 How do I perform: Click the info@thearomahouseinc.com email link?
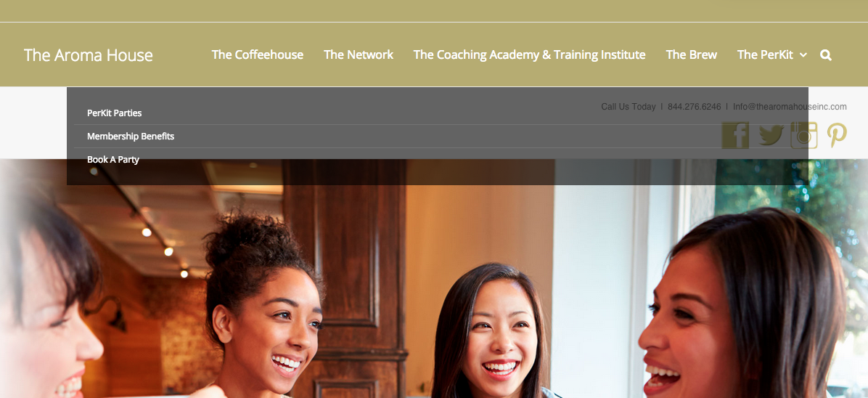(790, 107)
